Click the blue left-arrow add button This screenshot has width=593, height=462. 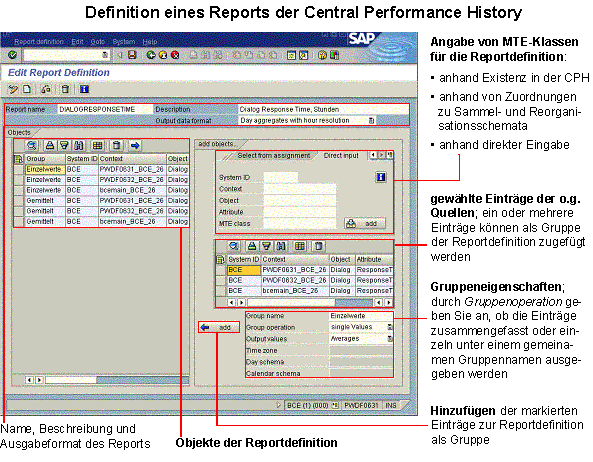[219, 327]
